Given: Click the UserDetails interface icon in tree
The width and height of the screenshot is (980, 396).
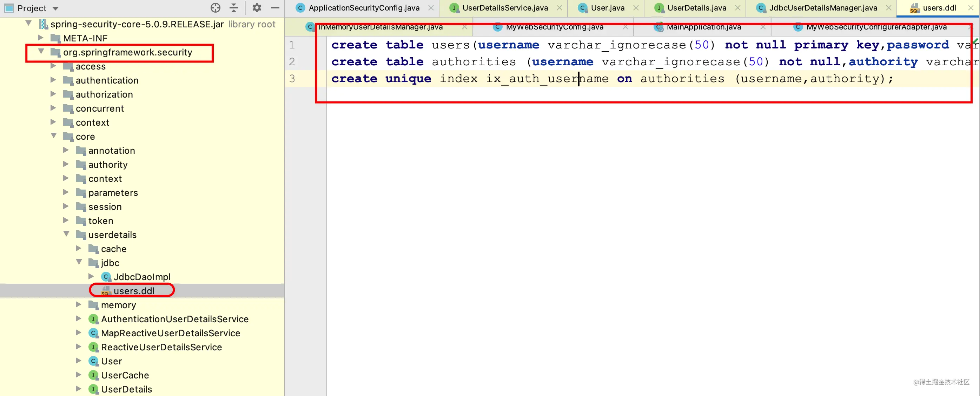Looking at the screenshot, I should [x=93, y=389].
